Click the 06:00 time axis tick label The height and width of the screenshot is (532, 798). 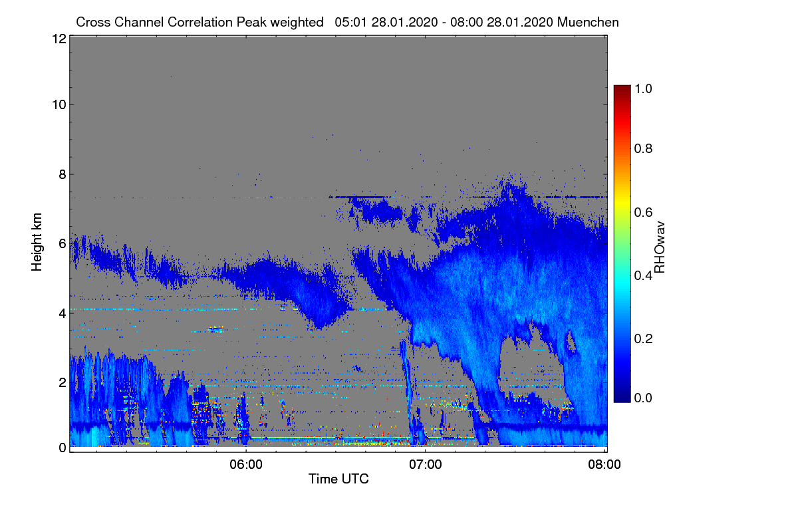pyautogui.click(x=246, y=465)
